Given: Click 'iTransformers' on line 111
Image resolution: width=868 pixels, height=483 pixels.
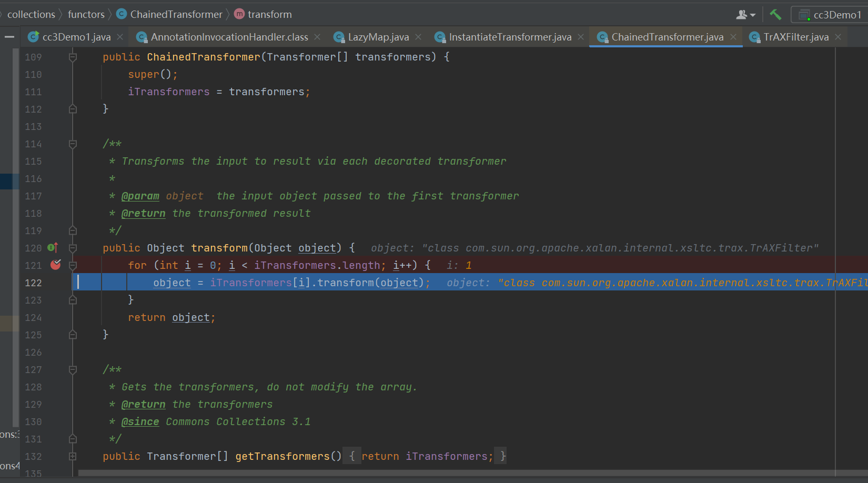Looking at the screenshot, I should point(168,92).
